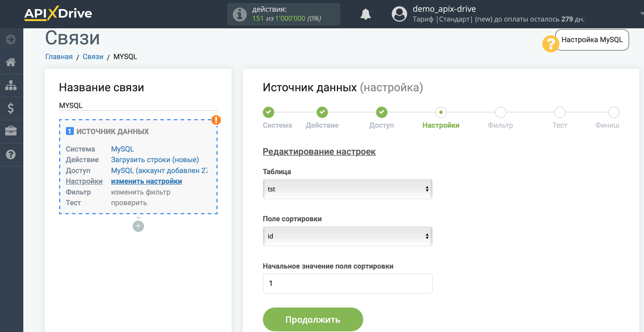Go to Главная breadcrumb
The height and width of the screenshot is (332, 644).
(59, 57)
